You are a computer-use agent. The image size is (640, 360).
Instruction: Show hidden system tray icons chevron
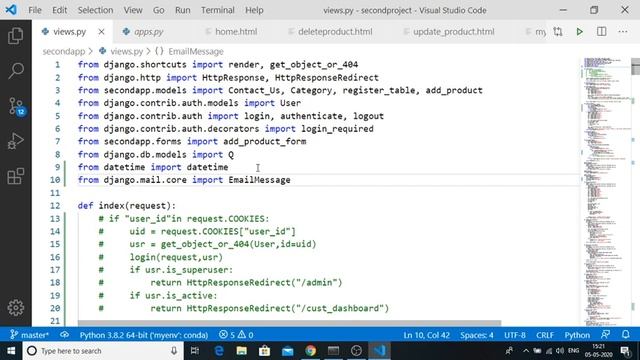526,351
